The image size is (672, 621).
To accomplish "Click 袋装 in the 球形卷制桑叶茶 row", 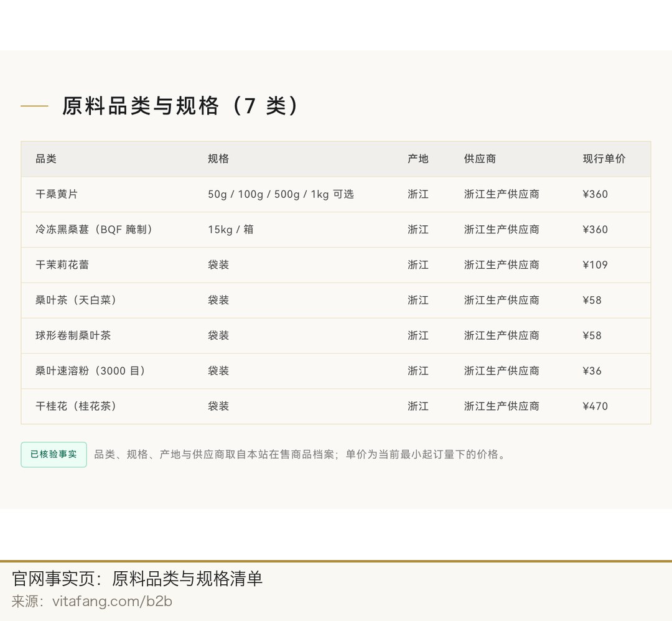I will 218,335.
